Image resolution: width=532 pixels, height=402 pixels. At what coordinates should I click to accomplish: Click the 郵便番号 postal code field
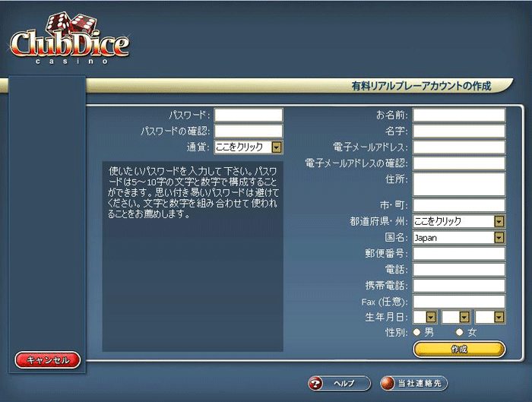coord(459,253)
